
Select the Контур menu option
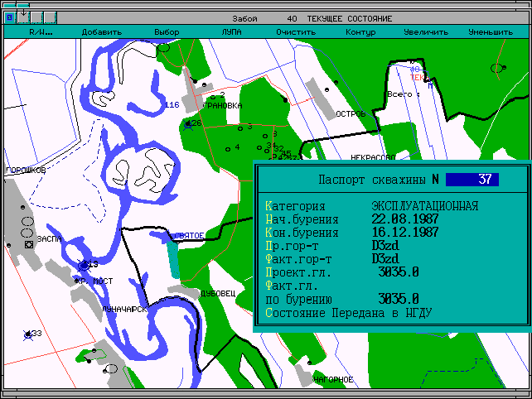[360, 32]
